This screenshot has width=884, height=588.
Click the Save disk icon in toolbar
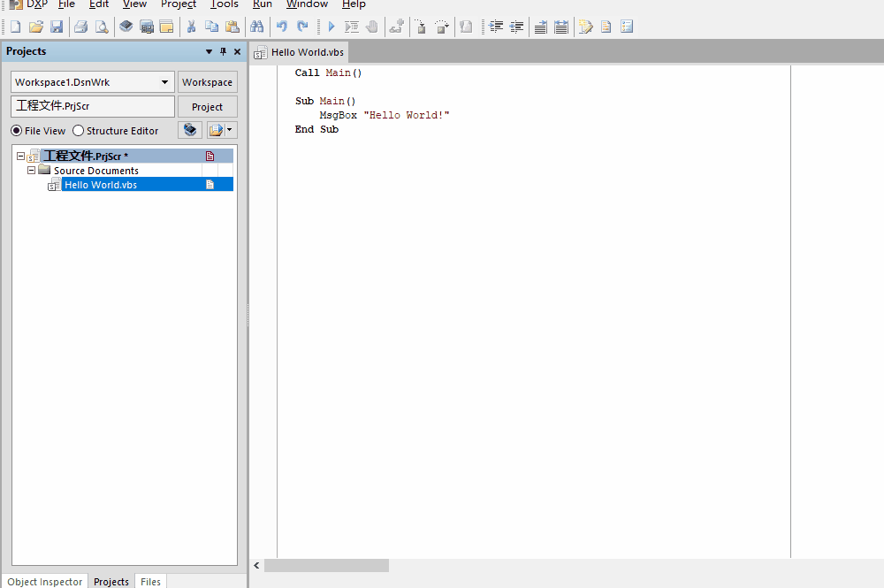[57, 27]
